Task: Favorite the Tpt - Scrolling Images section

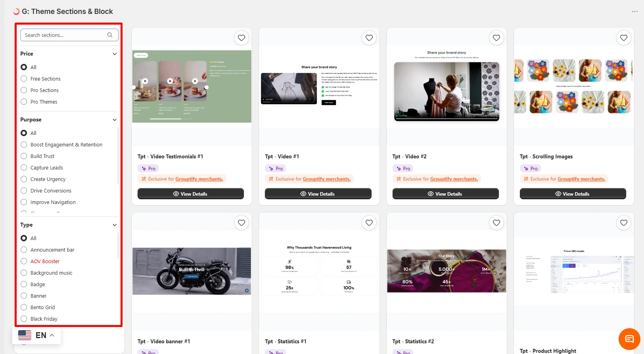Action: 624,38
